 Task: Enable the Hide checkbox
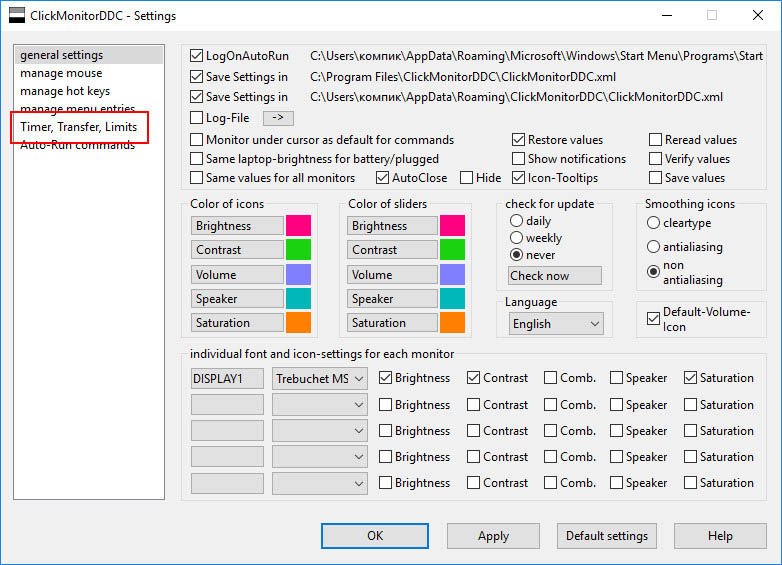click(x=466, y=178)
